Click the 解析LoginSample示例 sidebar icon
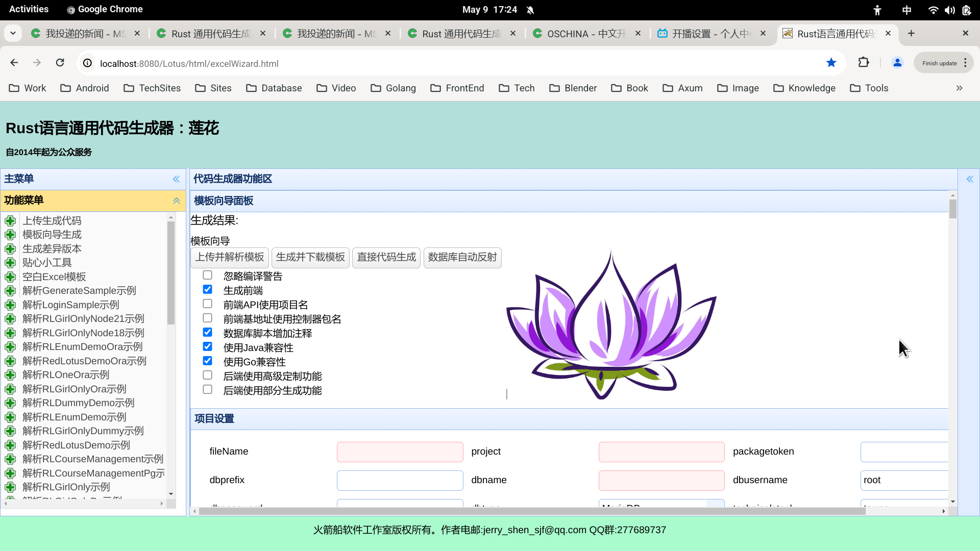Screen dimensions: 980x551 [x=11, y=304]
